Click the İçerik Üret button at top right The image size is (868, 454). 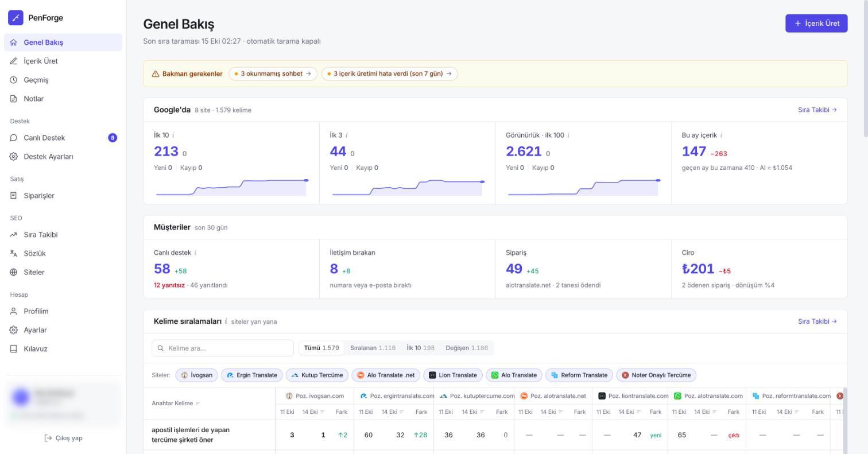click(x=816, y=24)
